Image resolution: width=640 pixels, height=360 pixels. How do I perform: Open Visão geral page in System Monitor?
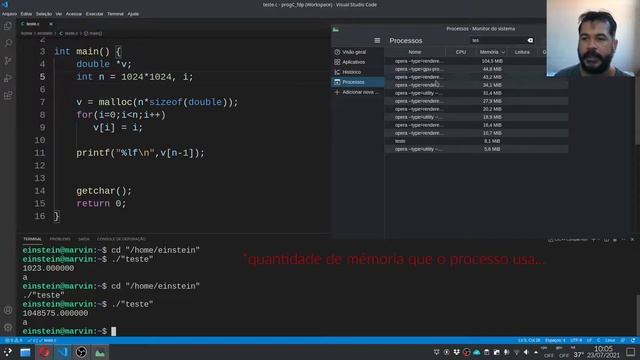tap(358, 52)
